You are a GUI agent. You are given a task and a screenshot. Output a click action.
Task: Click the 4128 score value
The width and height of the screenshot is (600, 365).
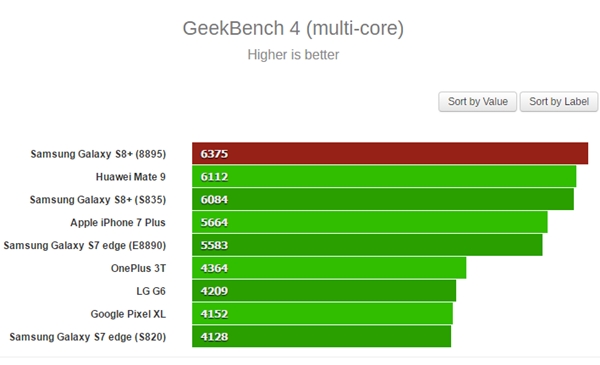[214, 337]
